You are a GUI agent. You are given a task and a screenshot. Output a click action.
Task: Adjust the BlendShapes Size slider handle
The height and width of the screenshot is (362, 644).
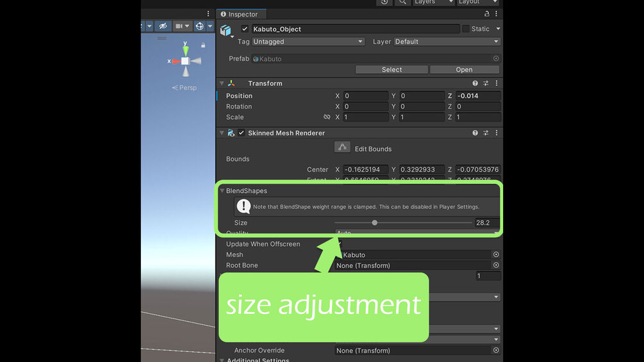pos(375,223)
